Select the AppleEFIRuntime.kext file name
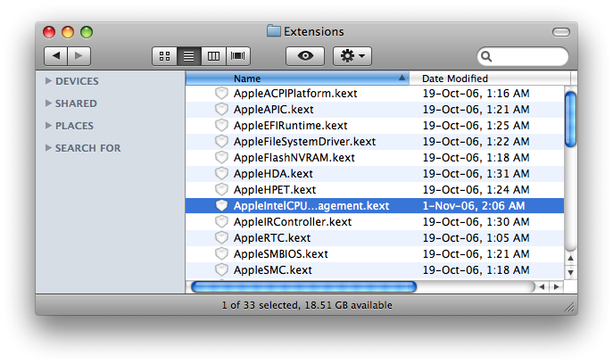Image resolution: width=613 pixels, height=364 pixels. coord(291,126)
